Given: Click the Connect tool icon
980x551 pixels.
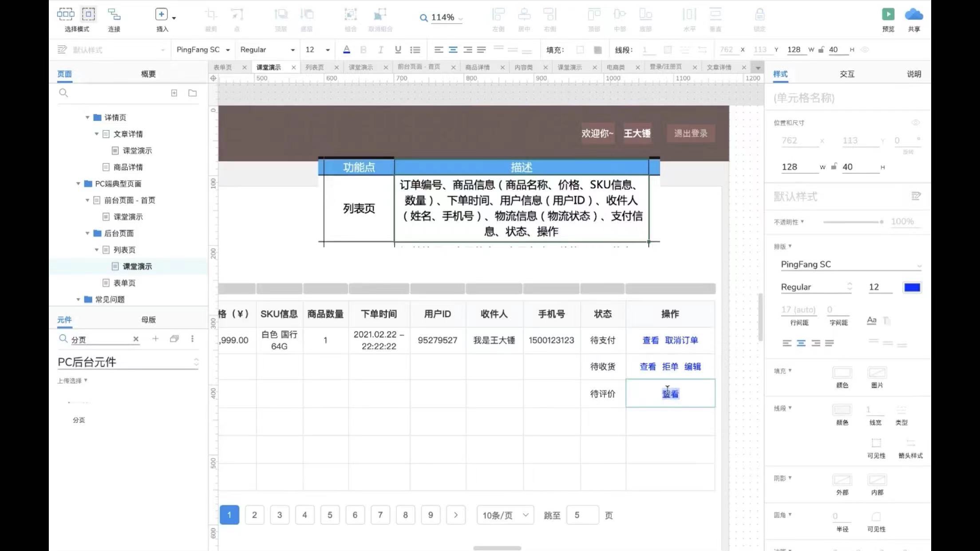Looking at the screenshot, I should [114, 15].
